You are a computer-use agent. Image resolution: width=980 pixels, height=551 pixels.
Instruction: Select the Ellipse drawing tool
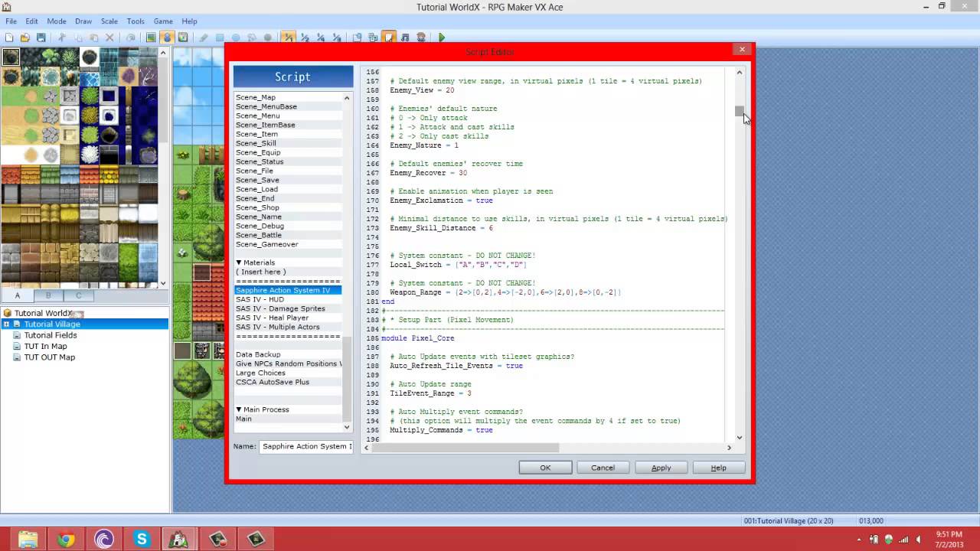point(236,37)
